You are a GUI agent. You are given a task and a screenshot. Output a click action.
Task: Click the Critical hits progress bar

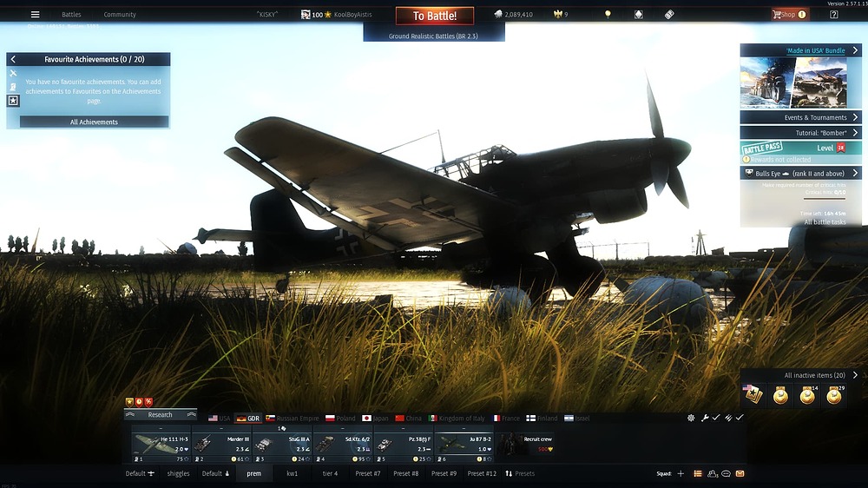pyautogui.click(x=825, y=198)
